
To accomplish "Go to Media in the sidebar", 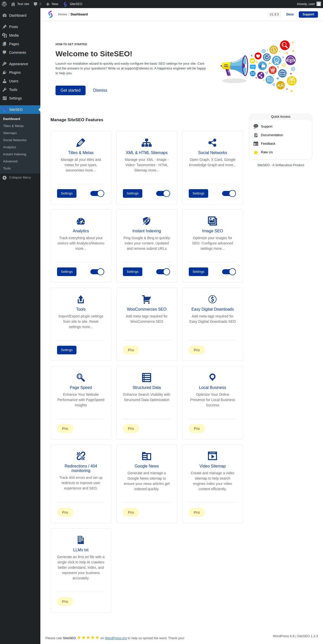I will [x=20, y=35].
